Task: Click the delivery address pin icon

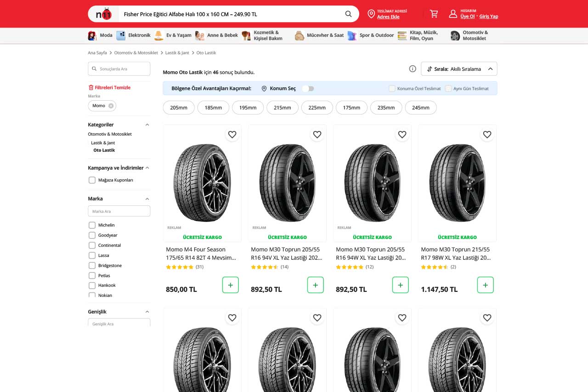Action: pos(371,14)
